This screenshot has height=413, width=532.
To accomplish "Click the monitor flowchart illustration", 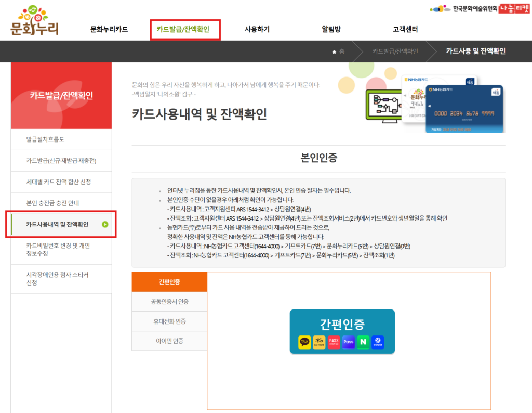I will coord(384,106).
